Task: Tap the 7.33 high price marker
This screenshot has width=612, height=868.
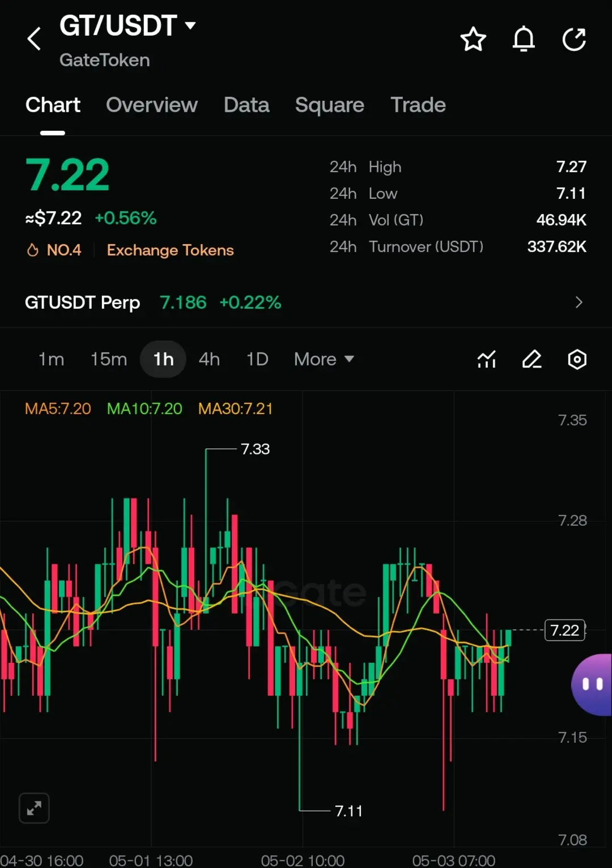Action: click(255, 449)
